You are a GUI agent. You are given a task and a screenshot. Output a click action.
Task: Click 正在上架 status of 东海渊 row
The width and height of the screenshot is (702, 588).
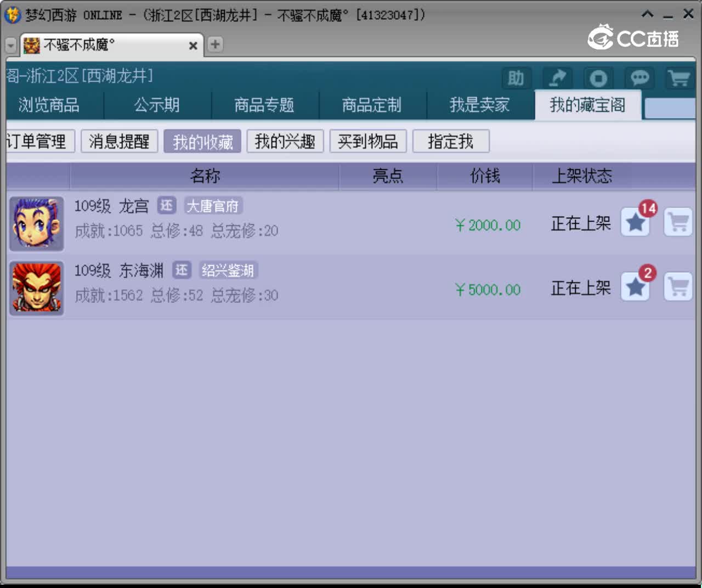pyautogui.click(x=581, y=288)
